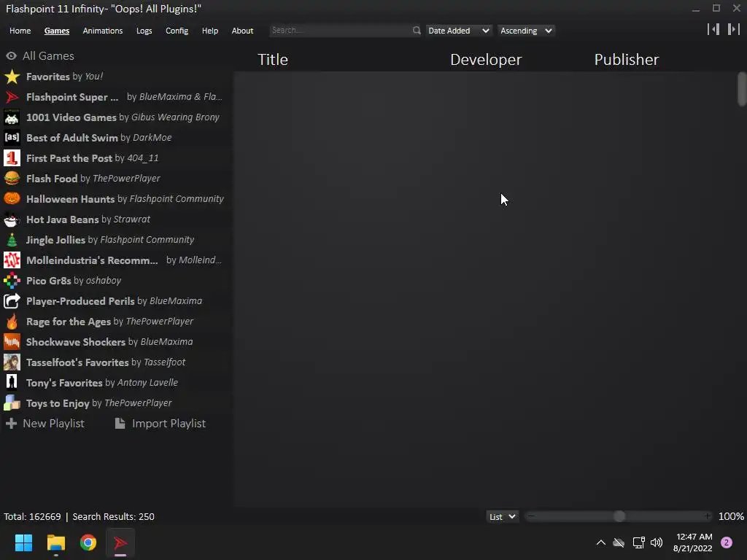Click network icon in system tray
Image resolution: width=747 pixels, height=560 pixels.
coord(638,542)
